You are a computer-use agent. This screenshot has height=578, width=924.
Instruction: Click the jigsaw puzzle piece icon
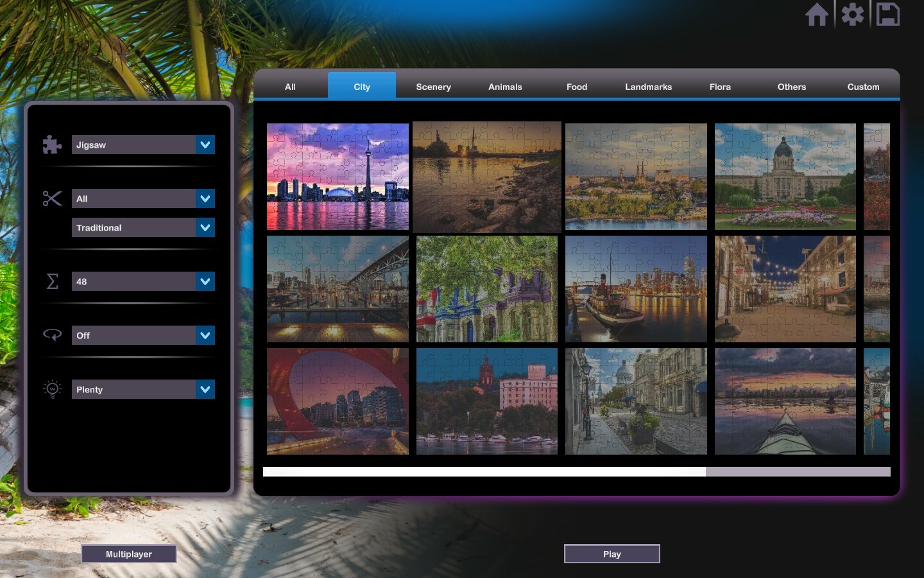[51, 144]
